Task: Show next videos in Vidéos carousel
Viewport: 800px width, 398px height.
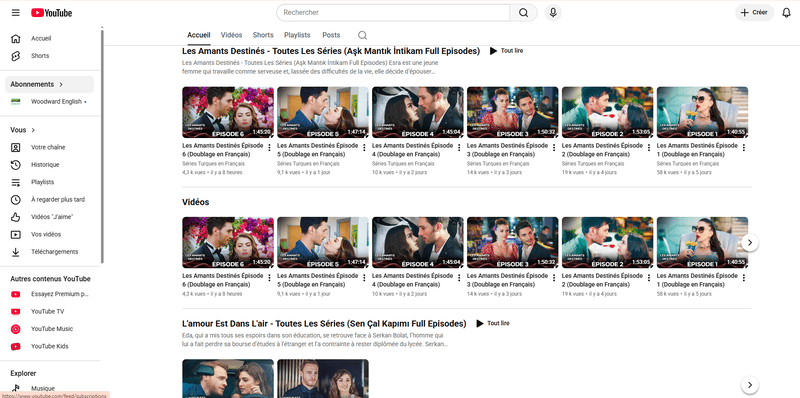Action: tap(749, 243)
